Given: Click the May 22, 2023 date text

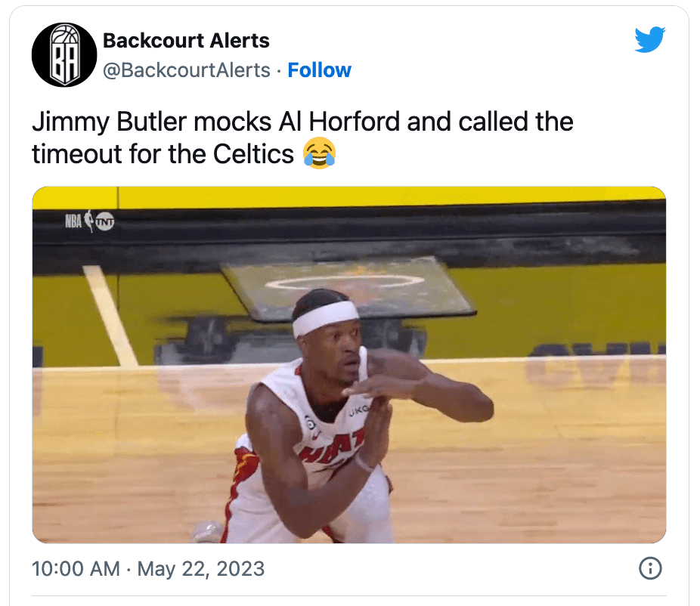Looking at the screenshot, I should (x=201, y=568).
